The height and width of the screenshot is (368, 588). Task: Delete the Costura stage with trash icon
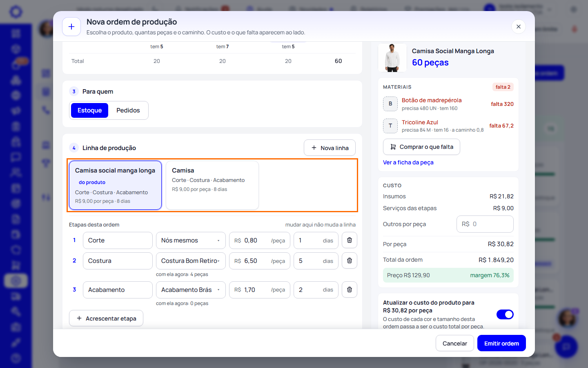(350, 260)
